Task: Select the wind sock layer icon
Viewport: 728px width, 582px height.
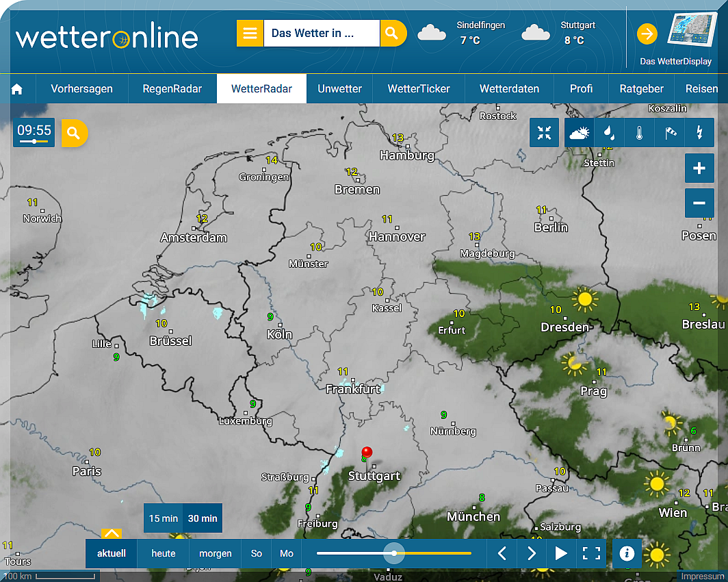Action: coord(670,133)
